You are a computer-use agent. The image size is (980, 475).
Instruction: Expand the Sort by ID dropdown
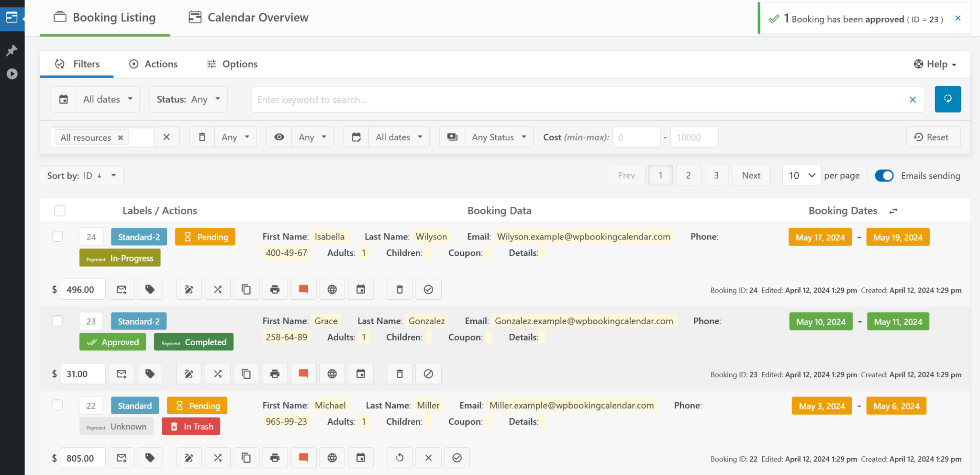coord(81,176)
